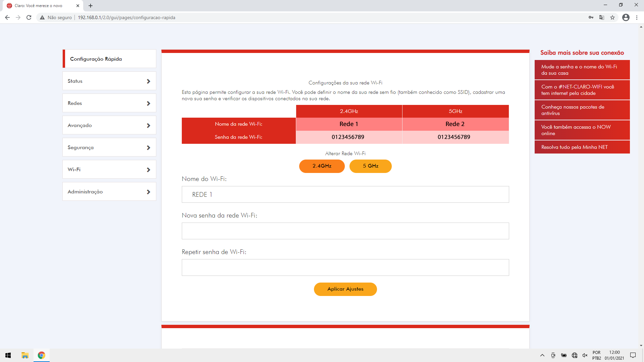The width and height of the screenshot is (644, 362).
Task: Expand the Redes menu chevron
Action: [x=148, y=103]
